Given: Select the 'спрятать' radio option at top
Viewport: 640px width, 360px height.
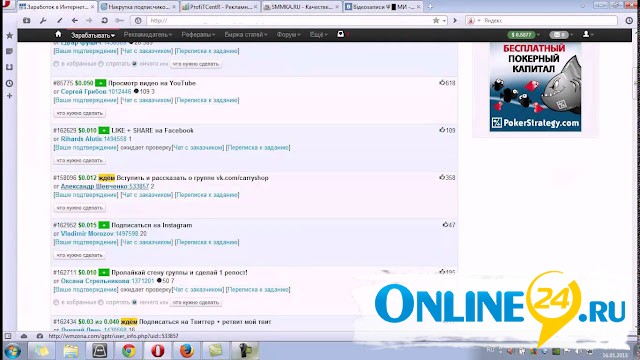Looking at the screenshot, I should point(101,64).
